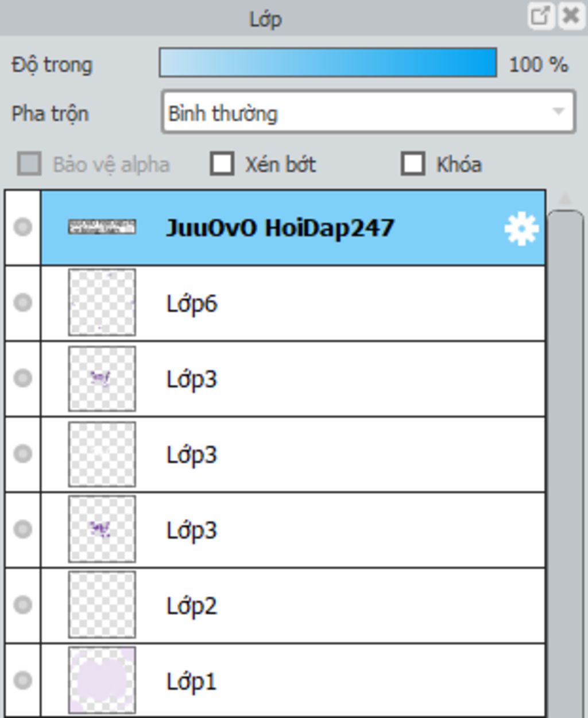This screenshot has height=718, width=588.
Task: Open the Pha trộn blend mode dropdown
Action: [x=369, y=112]
